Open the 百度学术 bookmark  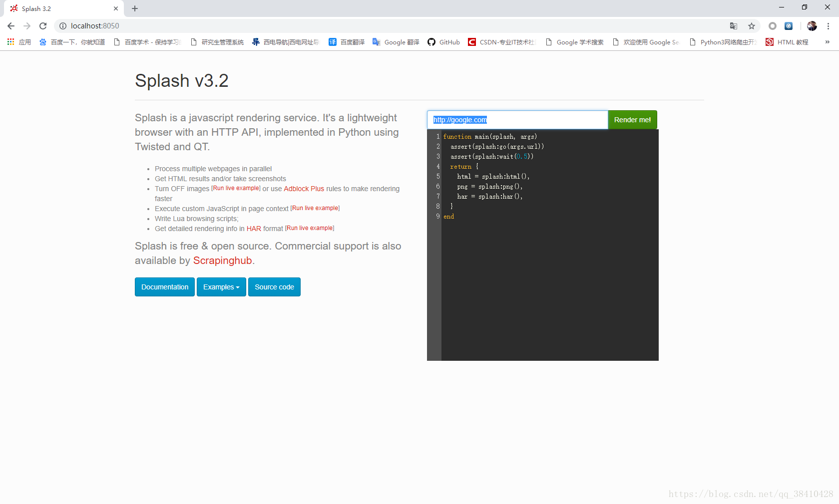point(147,42)
